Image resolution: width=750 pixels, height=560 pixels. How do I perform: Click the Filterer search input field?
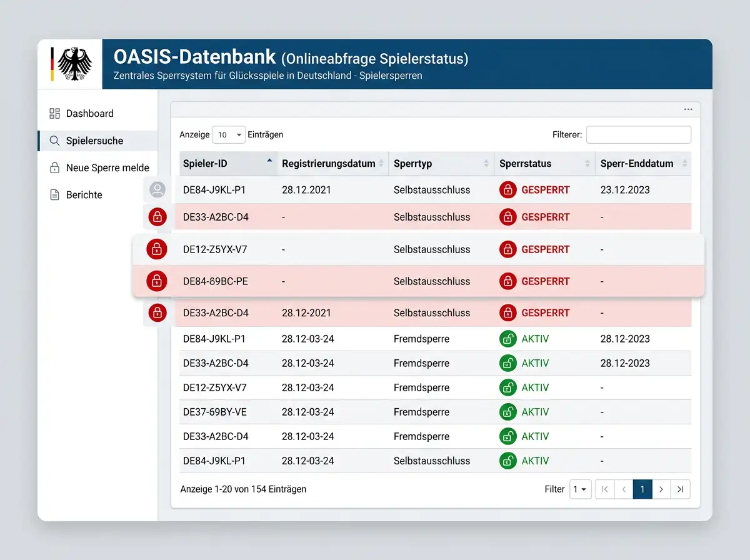[x=639, y=134]
